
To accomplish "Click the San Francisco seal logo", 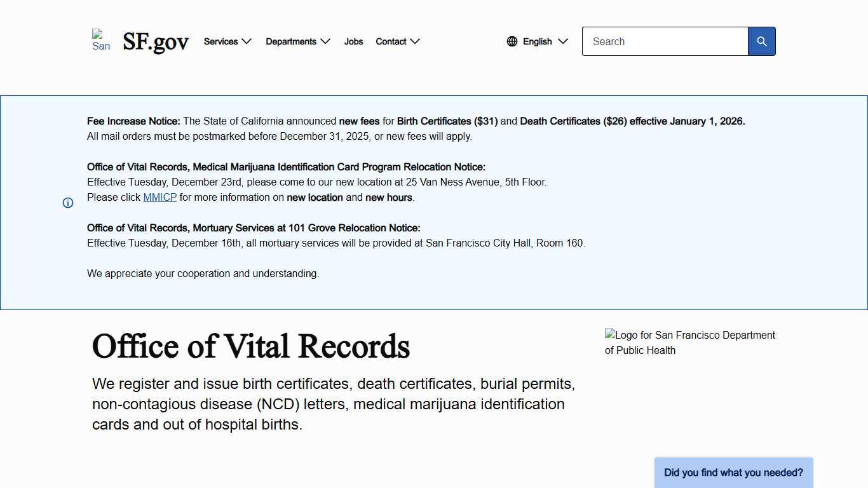I will [x=101, y=41].
